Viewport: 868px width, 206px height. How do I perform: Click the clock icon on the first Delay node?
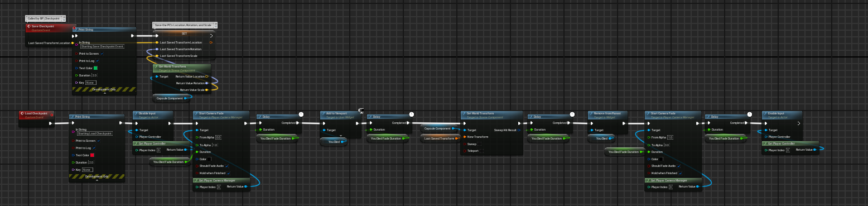coord(301,114)
